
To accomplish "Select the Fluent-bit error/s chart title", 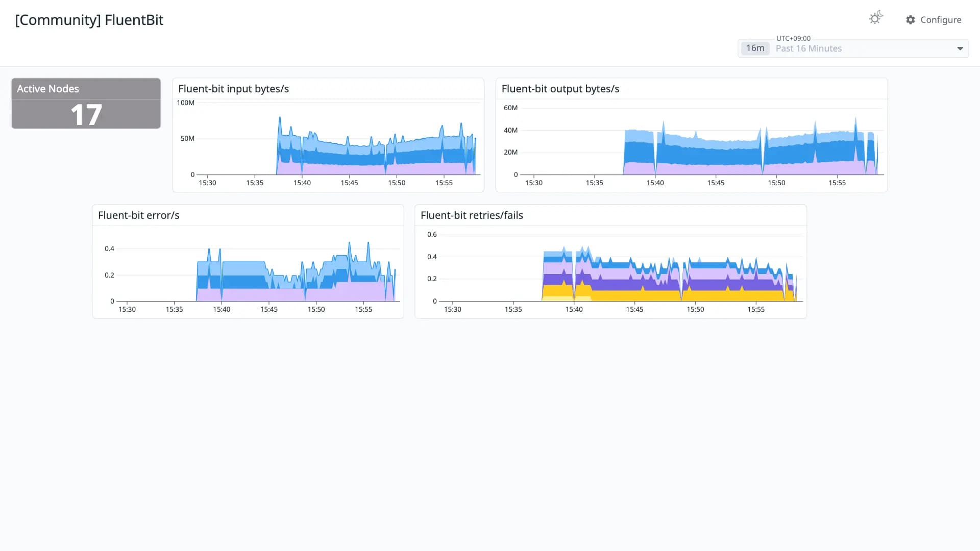I will coord(139,215).
